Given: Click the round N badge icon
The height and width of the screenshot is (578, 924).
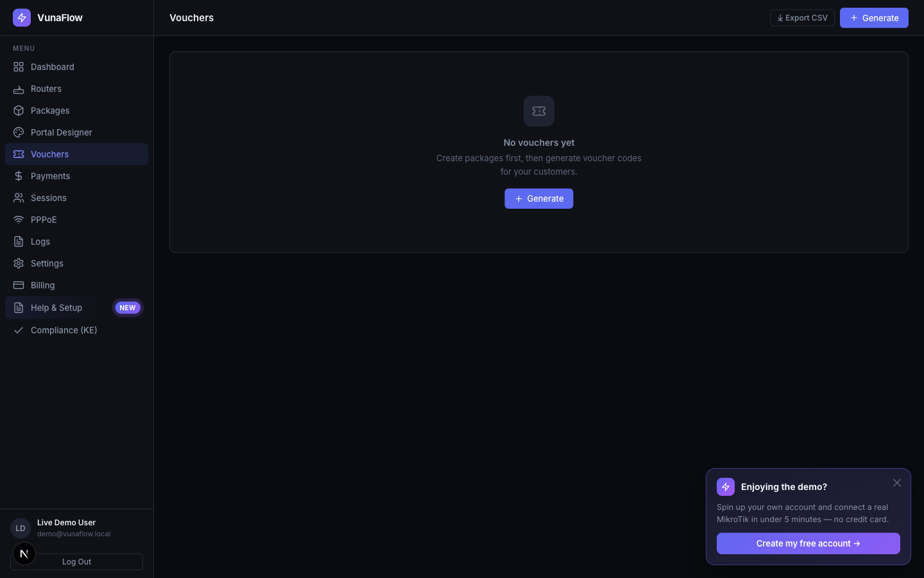Looking at the screenshot, I should point(24,554).
